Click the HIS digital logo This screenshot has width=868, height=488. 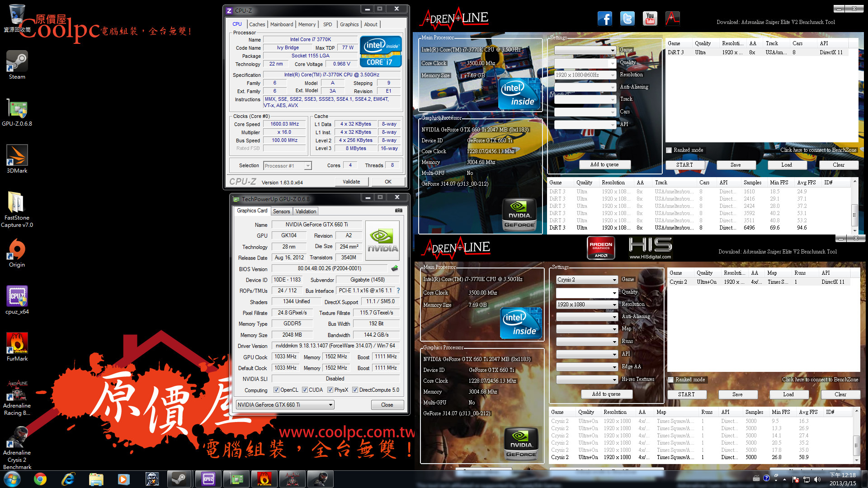(650, 248)
